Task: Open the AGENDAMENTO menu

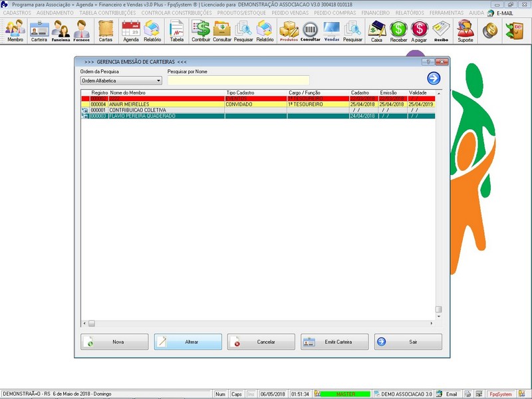Action: click(x=55, y=13)
